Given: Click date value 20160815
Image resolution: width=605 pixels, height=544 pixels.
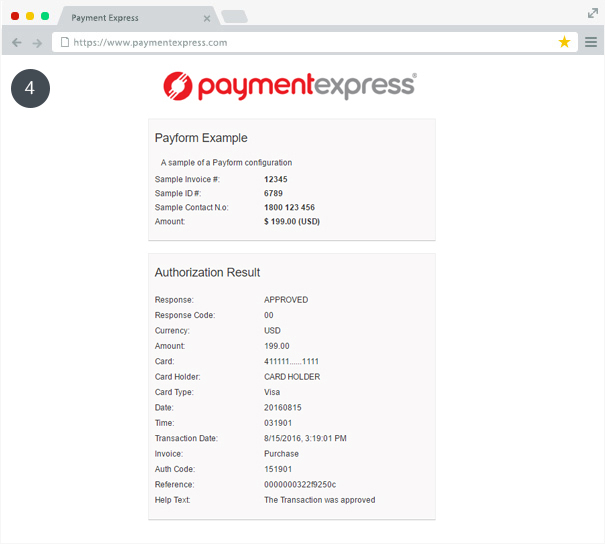Looking at the screenshot, I should click(x=282, y=408).
